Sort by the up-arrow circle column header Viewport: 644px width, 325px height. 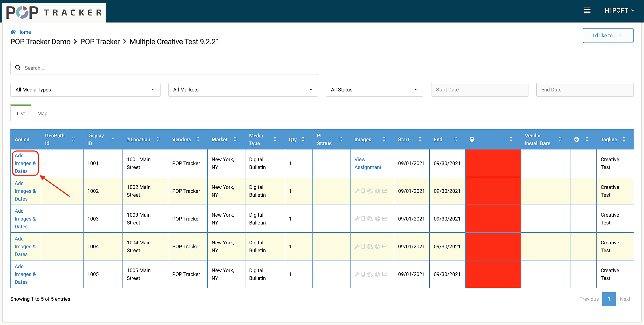click(x=472, y=139)
